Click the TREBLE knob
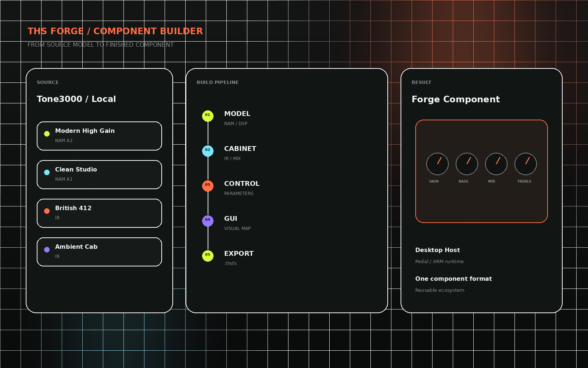588x368 pixels. [x=526, y=164]
